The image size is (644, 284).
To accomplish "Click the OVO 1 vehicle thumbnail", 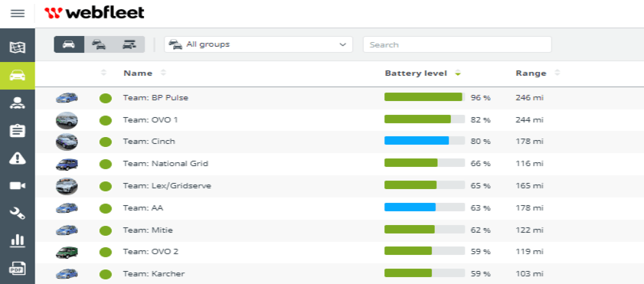I will click(x=67, y=120).
